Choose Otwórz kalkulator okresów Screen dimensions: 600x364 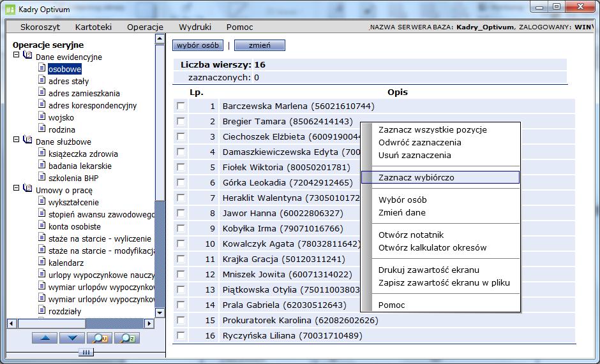(432, 248)
